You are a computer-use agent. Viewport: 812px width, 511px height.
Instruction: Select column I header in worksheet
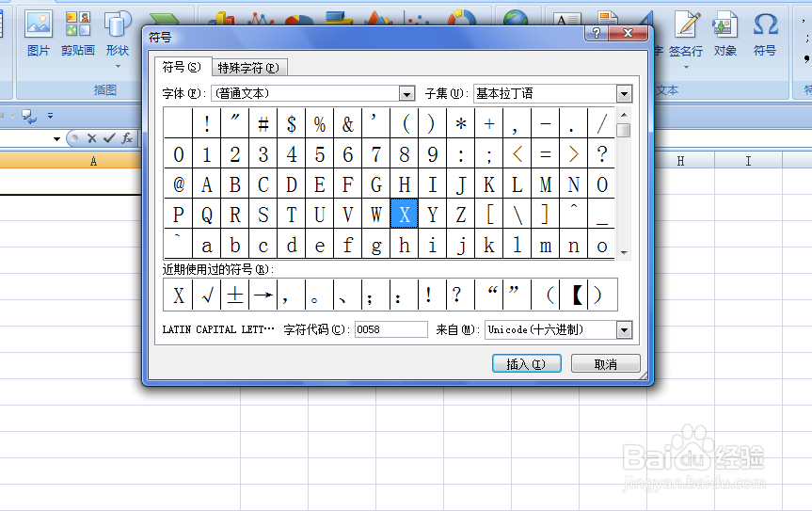tap(748, 161)
